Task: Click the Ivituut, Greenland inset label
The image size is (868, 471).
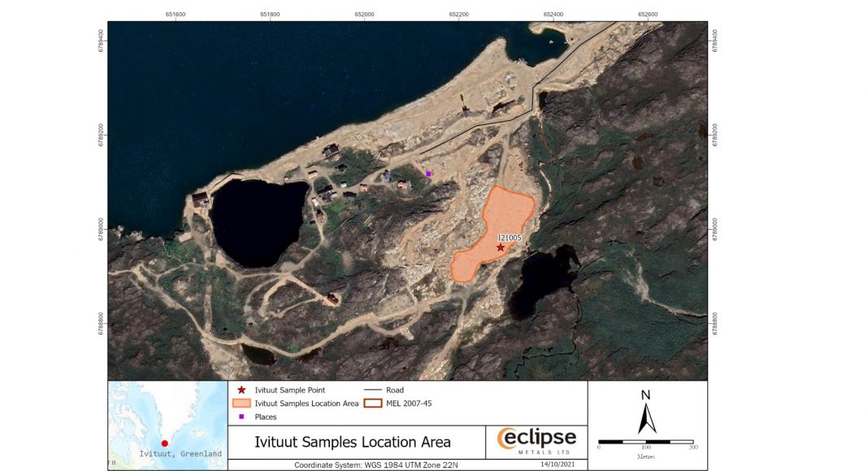Action: pos(180,454)
